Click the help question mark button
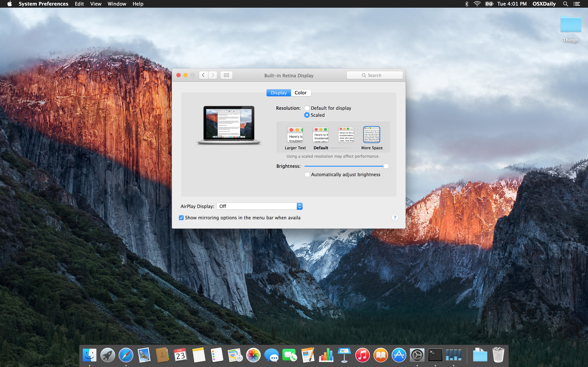588x367 pixels. 395,217
